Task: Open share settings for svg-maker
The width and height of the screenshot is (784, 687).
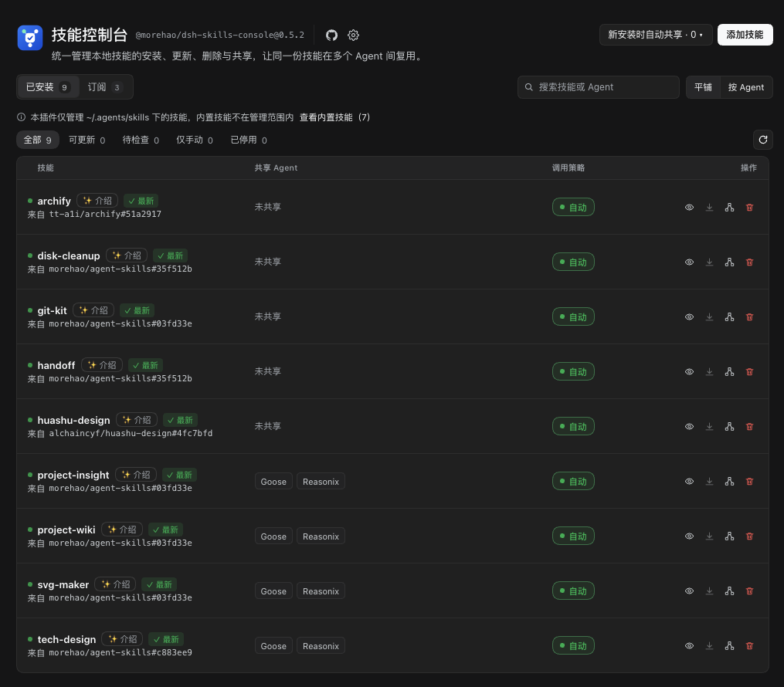Action: point(729,591)
